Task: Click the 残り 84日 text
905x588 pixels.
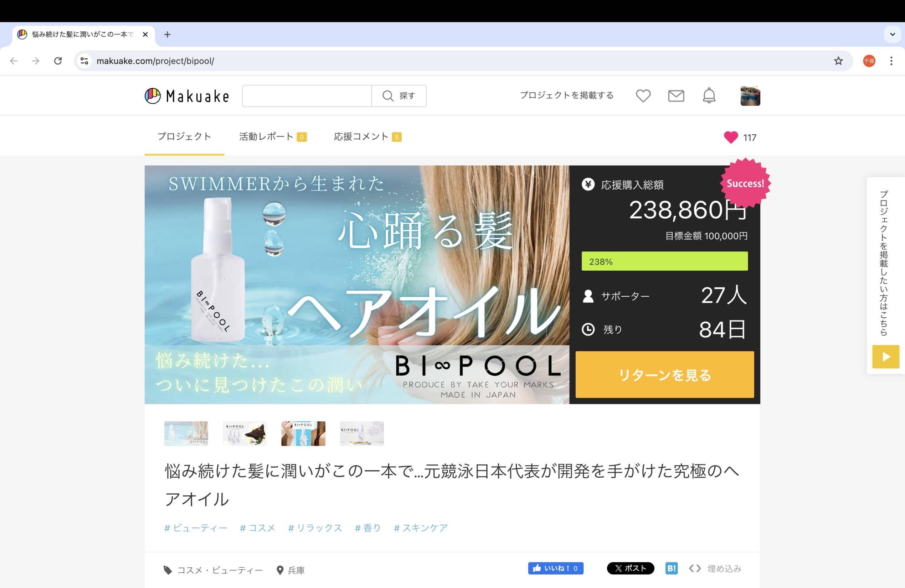Action: pyautogui.click(x=664, y=329)
